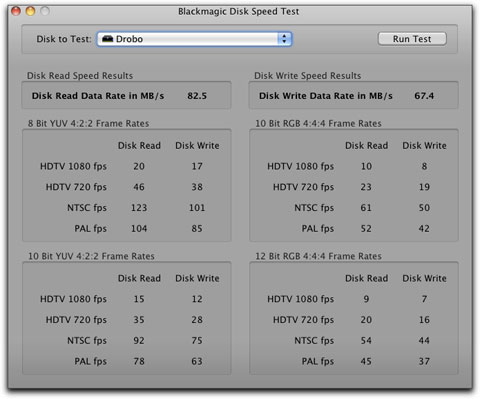This screenshot has height=399, width=480.
Task: Click 'PAL fps' label in 10 Bit YUV panel
Action: pyautogui.click(x=90, y=361)
